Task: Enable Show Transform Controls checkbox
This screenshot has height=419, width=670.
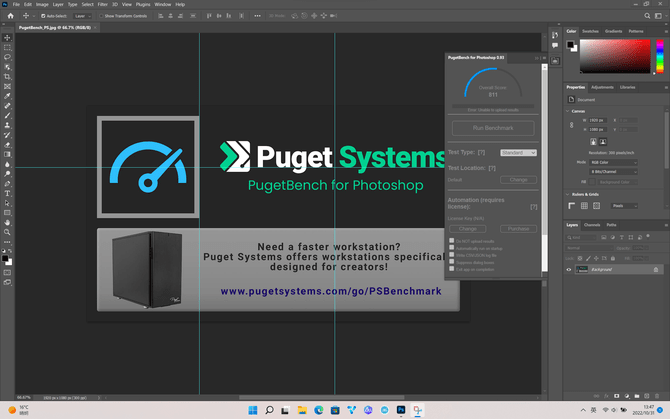Action: (x=101, y=16)
